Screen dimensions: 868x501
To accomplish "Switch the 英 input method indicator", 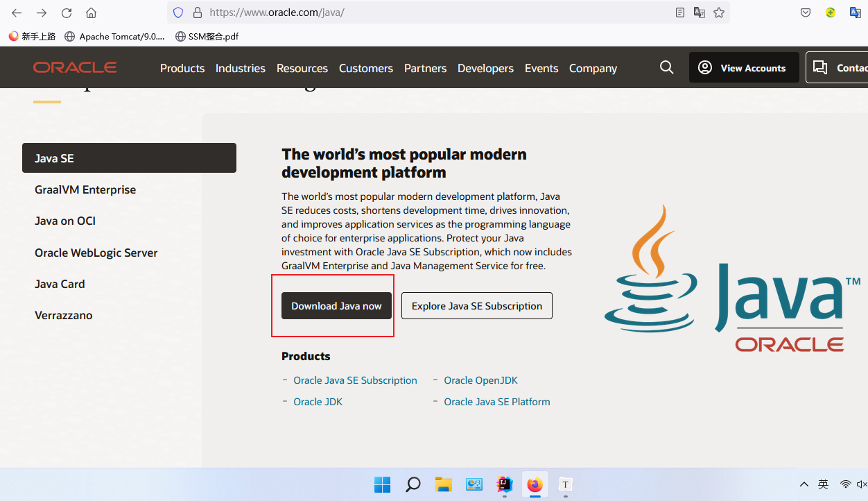I will pyautogui.click(x=824, y=484).
